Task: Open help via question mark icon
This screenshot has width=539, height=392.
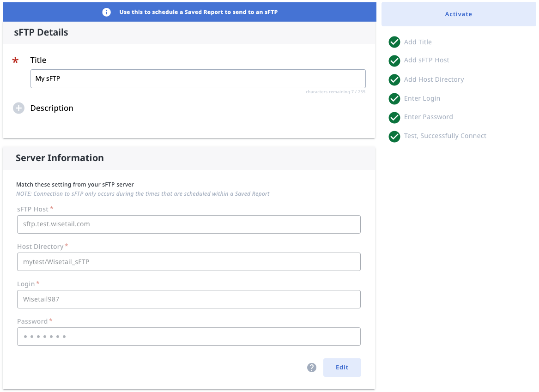Action: (x=312, y=368)
